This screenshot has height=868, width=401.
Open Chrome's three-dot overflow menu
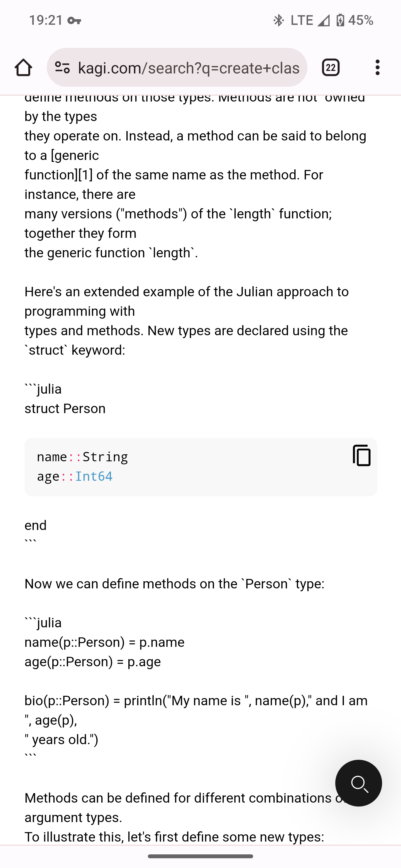click(x=377, y=67)
